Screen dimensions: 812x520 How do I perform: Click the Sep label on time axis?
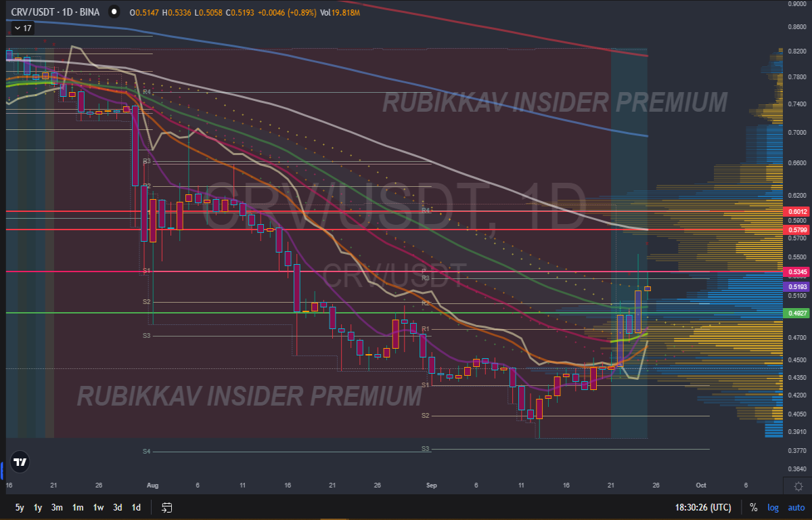[432, 485]
